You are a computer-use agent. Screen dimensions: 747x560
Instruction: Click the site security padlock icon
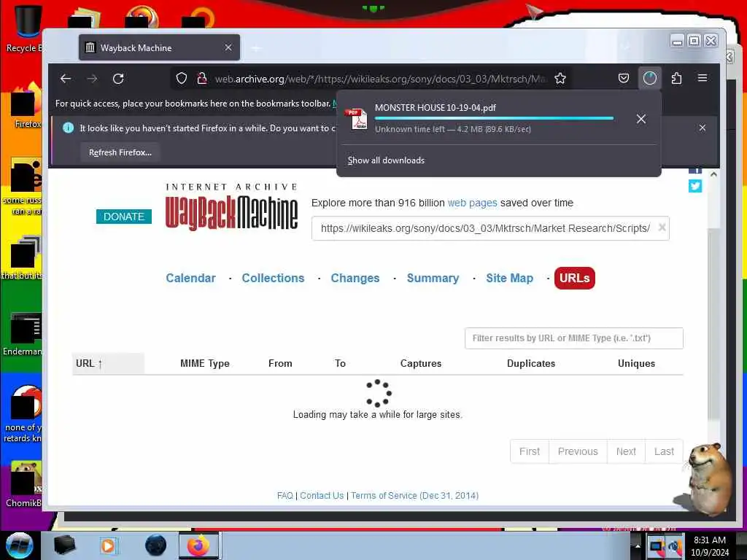(202, 79)
